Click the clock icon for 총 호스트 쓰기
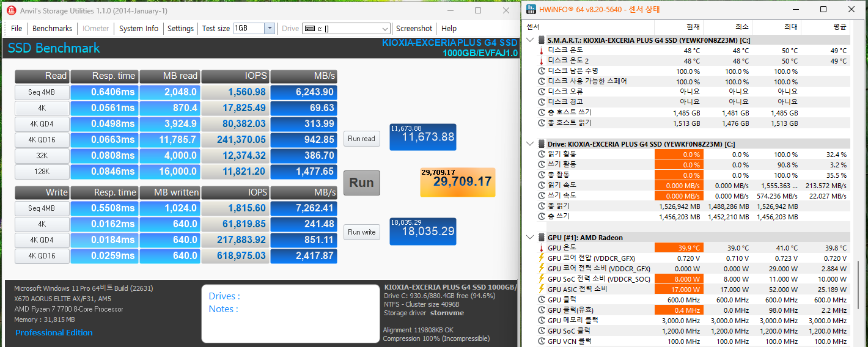Image resolution: width=868 pixels, height=347 pixels. point(541,112)
